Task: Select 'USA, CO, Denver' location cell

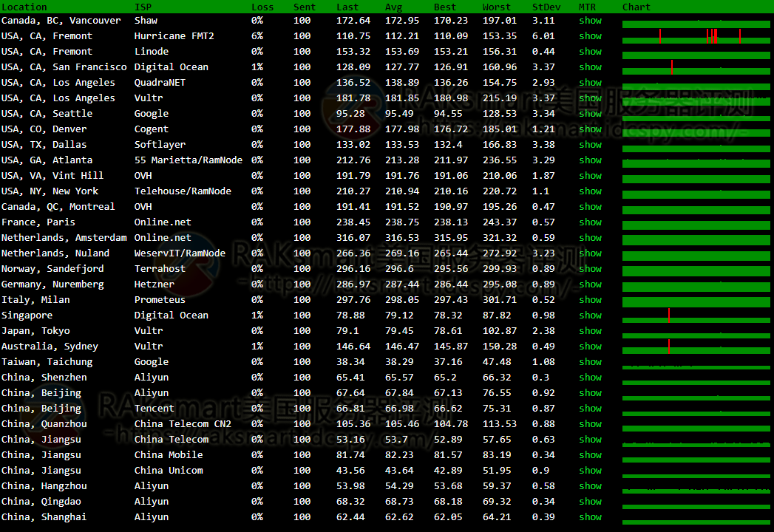Action: [44, 129]
